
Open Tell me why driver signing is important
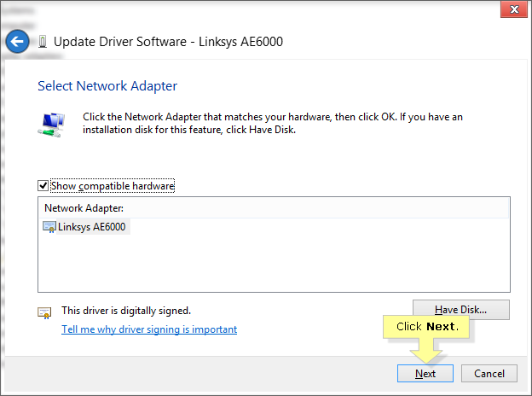(149, 329)
